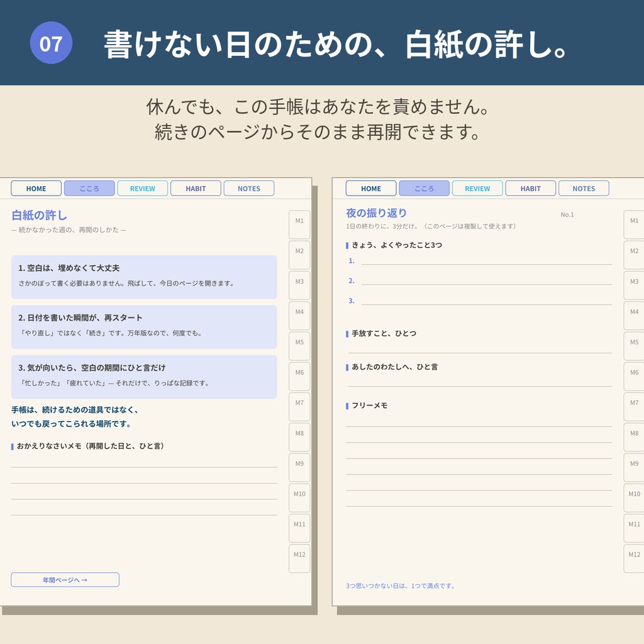The height and width of the screenshot is (644, 644).
Task: Click the 07 circle badge
Action: click(51, 43)
